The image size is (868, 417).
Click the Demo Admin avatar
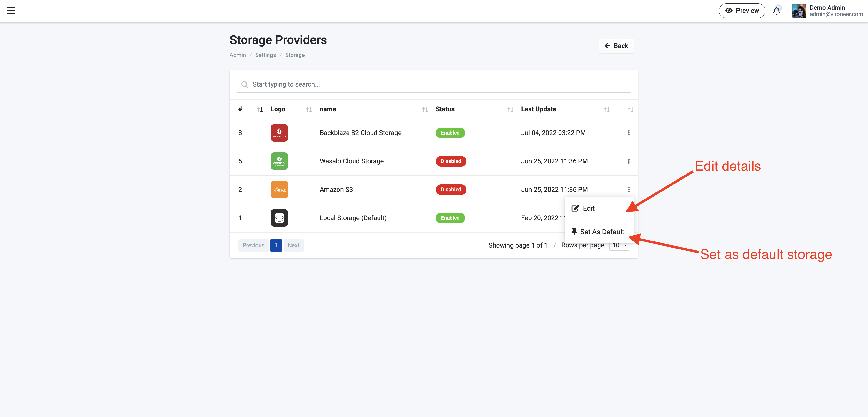pyautogui.click(x=799, y=11)
